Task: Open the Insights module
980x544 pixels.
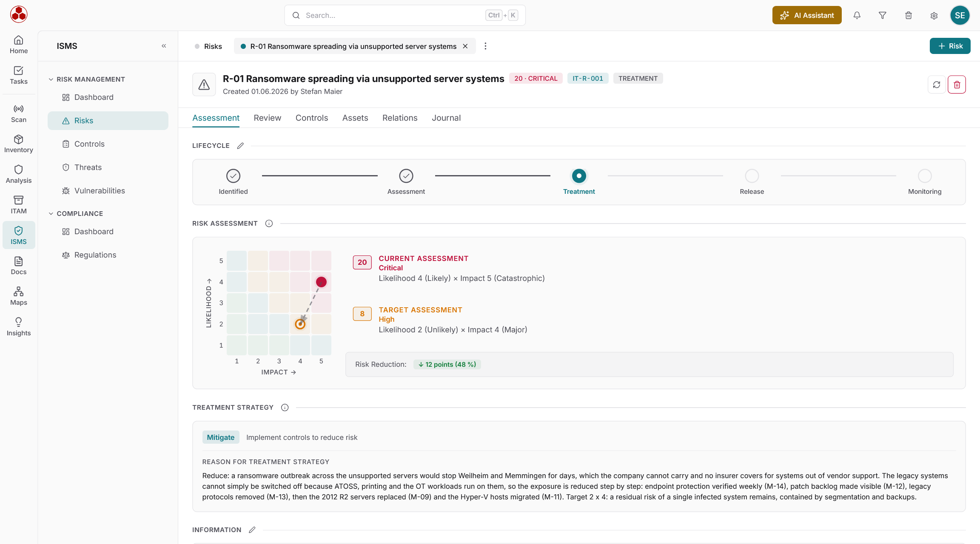Action: click(19, 327)
